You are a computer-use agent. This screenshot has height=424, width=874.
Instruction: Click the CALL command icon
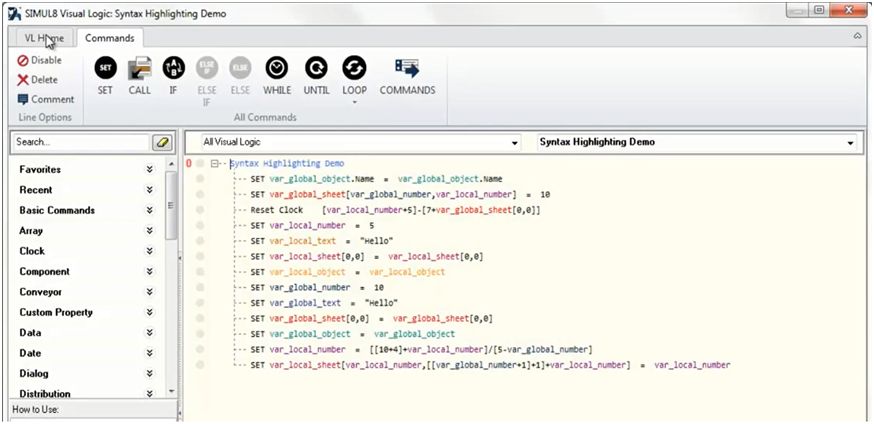pyautogui.click(x=140, y=68)
